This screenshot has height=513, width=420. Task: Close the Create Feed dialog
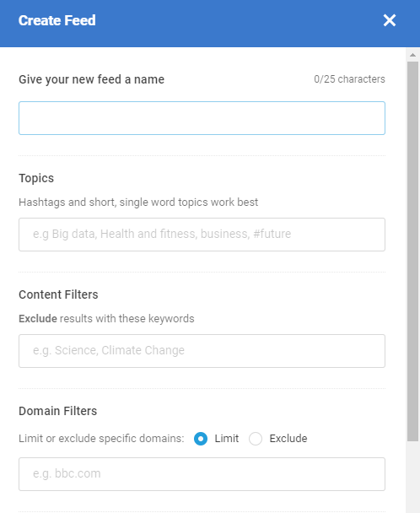[x=390, y=20]
